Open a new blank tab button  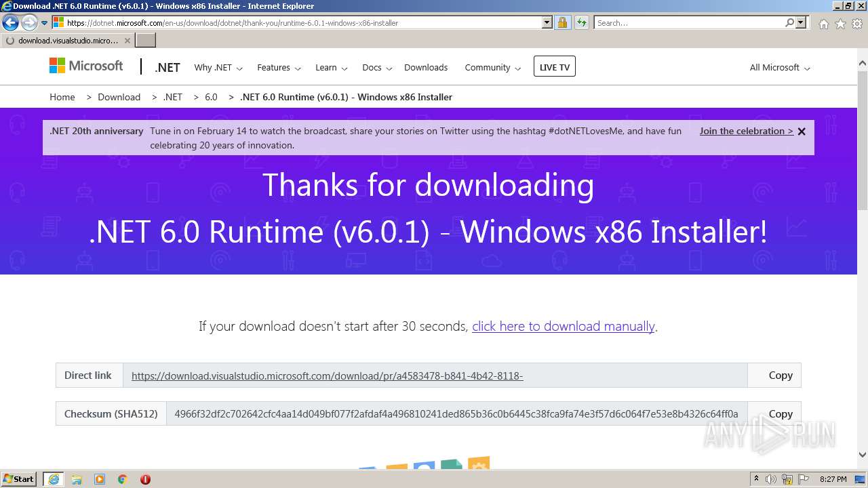pyautogui.click(x=146, y=41)
